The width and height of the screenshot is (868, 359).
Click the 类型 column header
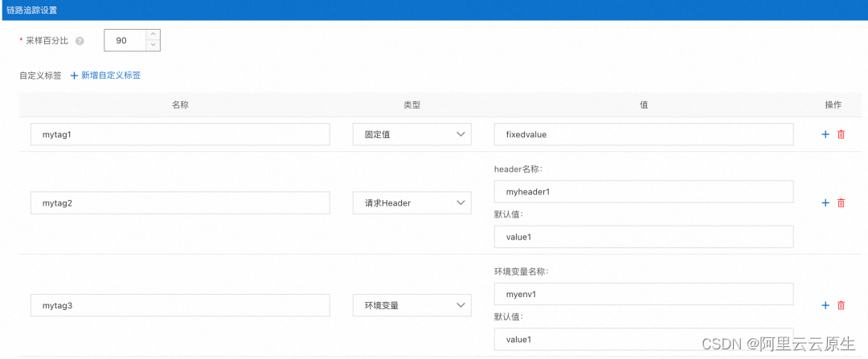pos(411,104)
